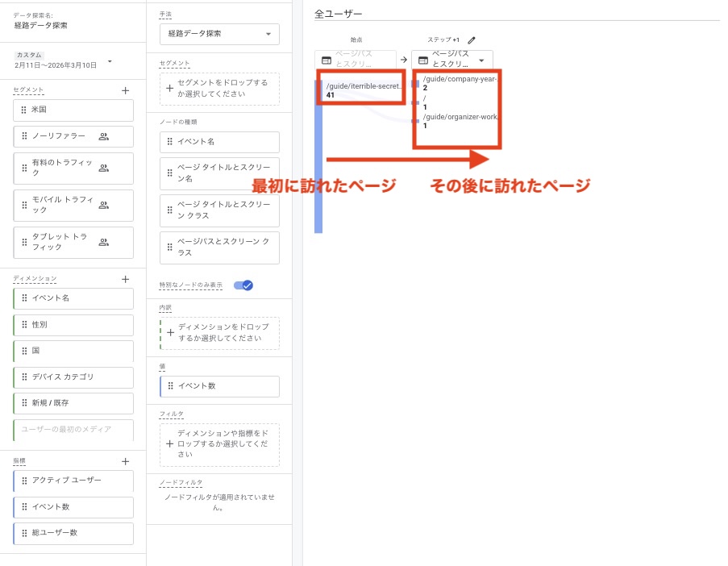
Task: Click the drag handle icon on 性別 dimension
Action: coord(23,325)
